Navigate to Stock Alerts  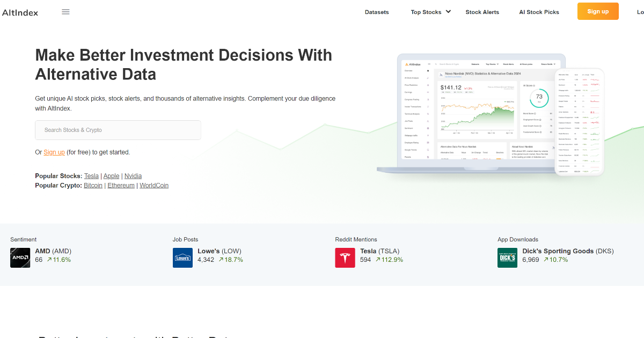coord(482,11)
